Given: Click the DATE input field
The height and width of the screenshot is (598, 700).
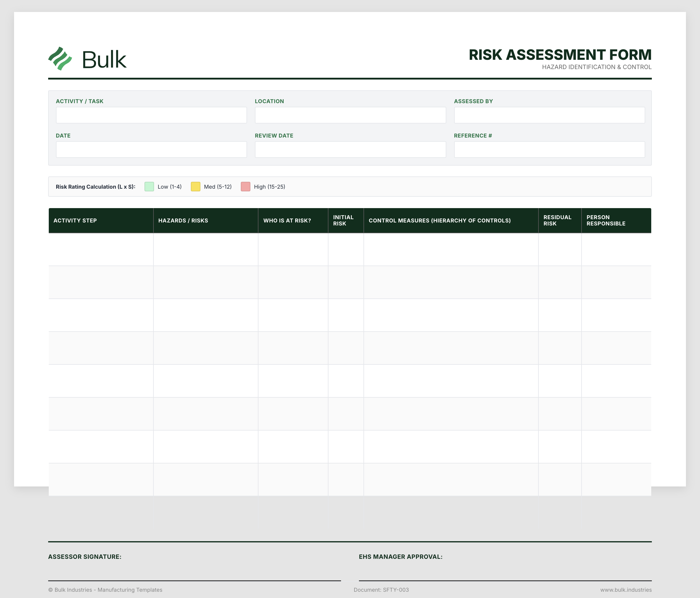Looking at the screenshot, I should pyautogui.click(x=151, y=149).
